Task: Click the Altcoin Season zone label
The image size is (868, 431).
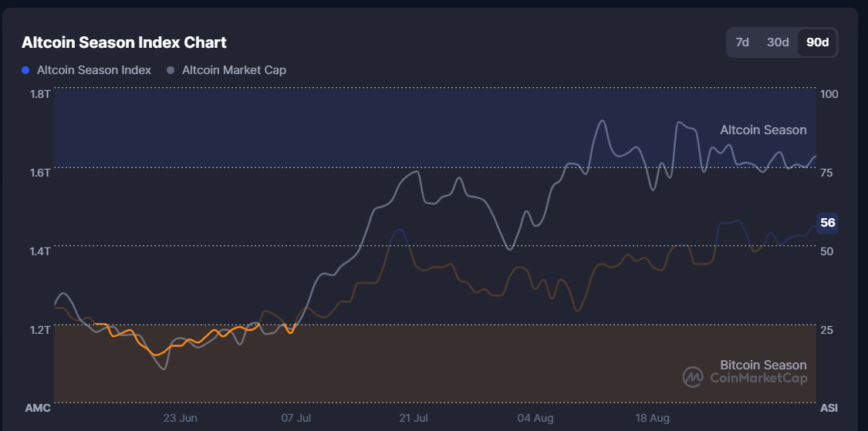Action: coord(763,130)
